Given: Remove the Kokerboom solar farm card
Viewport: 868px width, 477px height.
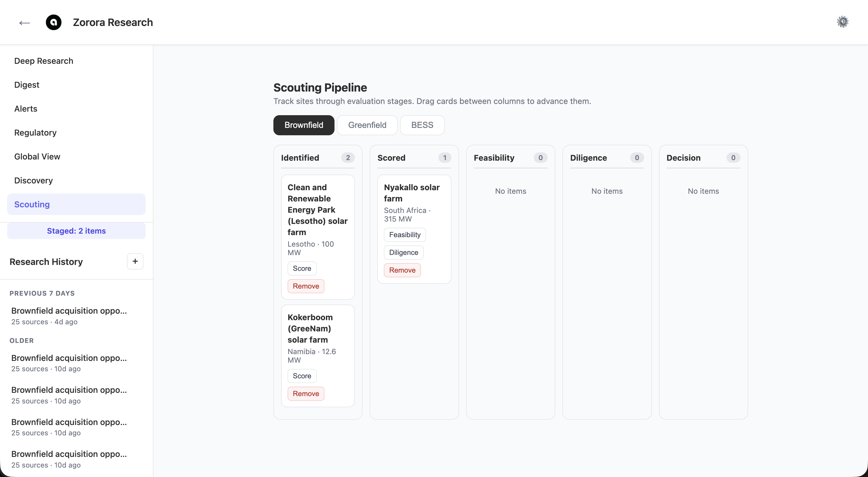Looking at the screenshot, I should 306,393.
